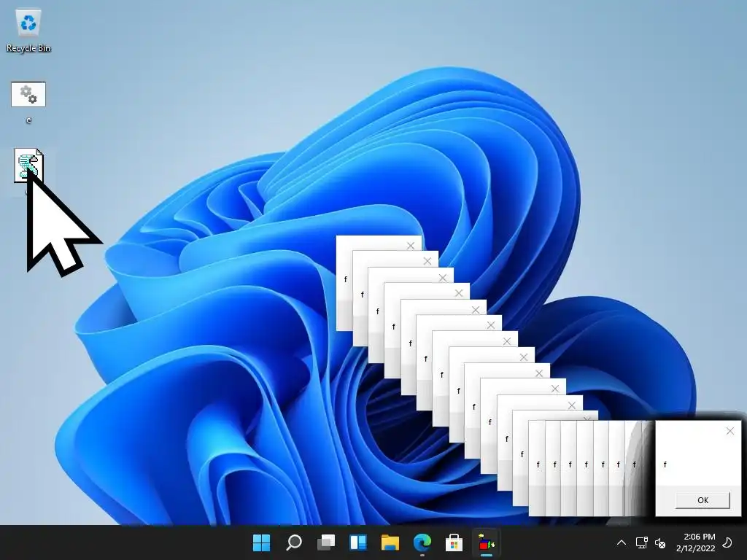Open taskbar Search
The width and height of the screenshot is (747, 560).
[x=293, y=542]
